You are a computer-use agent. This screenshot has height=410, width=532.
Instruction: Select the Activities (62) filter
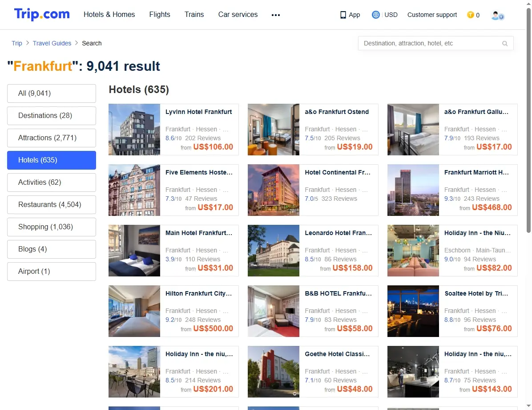(52, 183)
